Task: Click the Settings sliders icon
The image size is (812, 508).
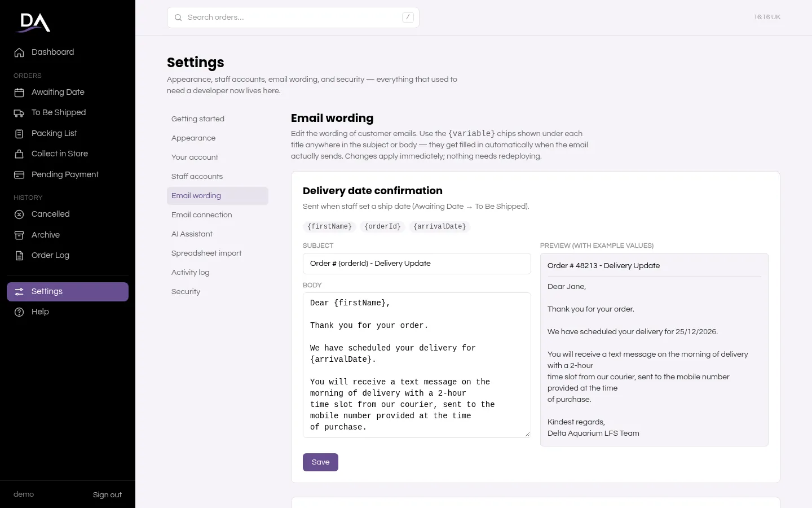Action: (x=19, y=292)
